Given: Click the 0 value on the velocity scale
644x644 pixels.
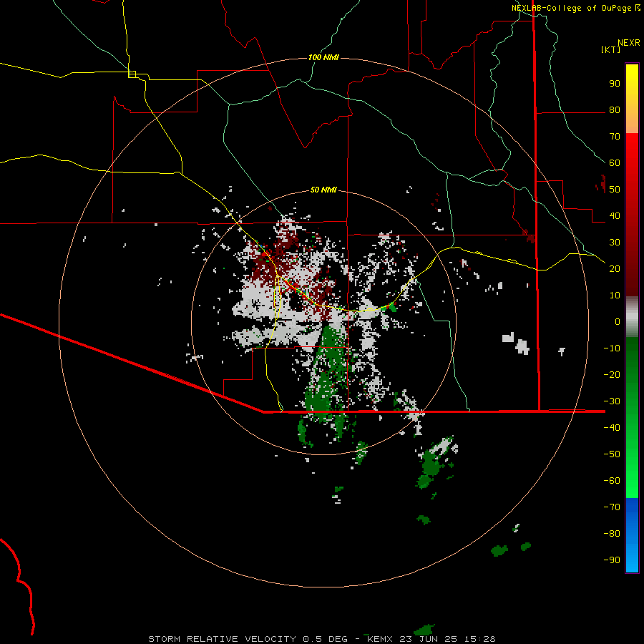Looking at the screenshot, I should click(618, 321).
